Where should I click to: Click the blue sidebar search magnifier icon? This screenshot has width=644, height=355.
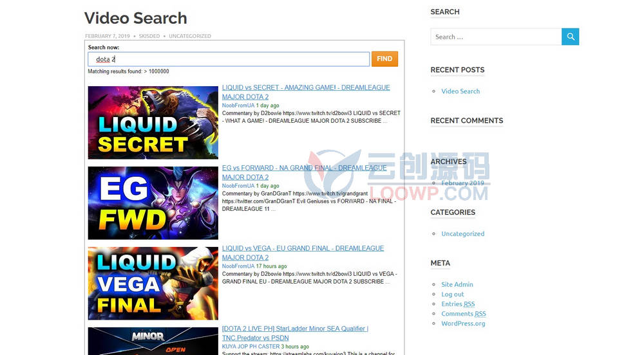570,37
